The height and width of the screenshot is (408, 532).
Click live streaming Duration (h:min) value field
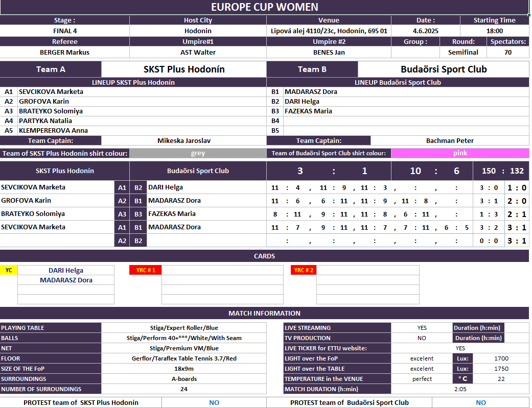pyautogui.click(x=516, y=328)
